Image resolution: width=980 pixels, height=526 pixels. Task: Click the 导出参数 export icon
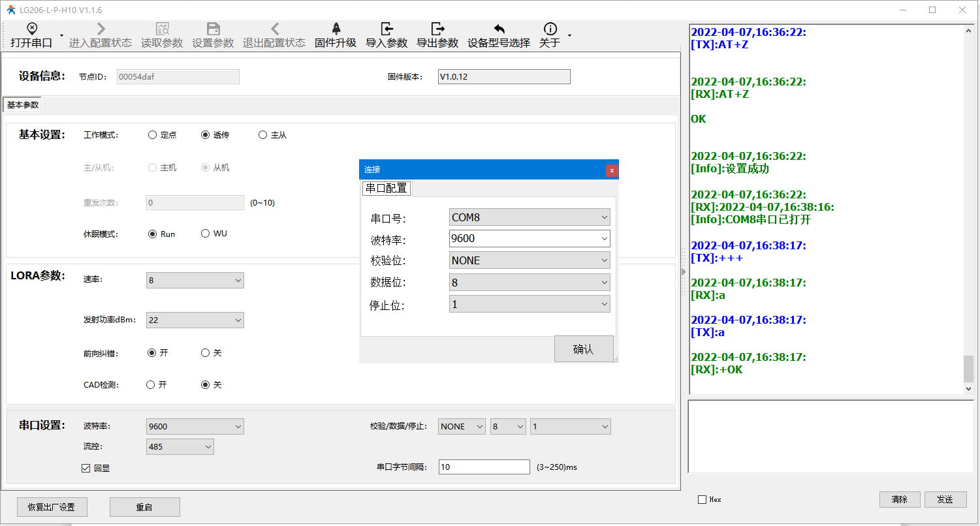437,29
